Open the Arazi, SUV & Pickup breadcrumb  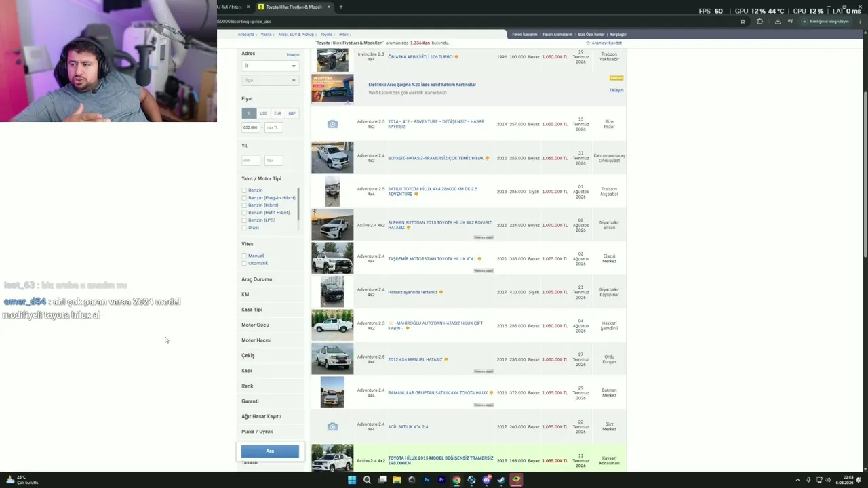pyautogui.click(x=296, y=35)
